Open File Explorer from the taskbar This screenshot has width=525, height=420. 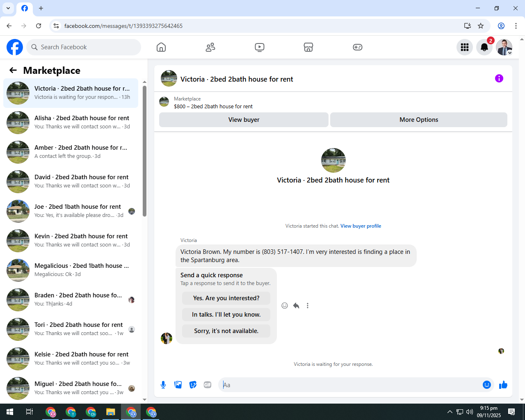click(x=111, y=412)
